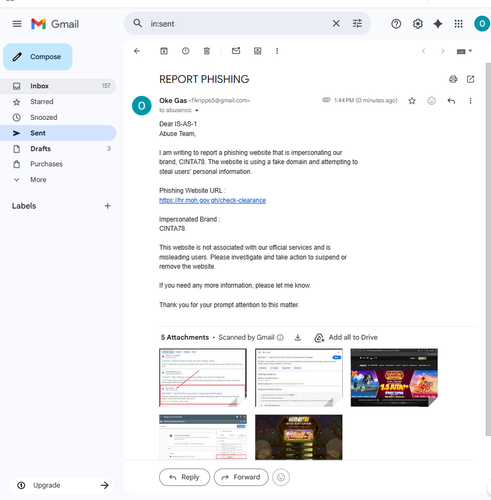Viewport: 491px width, 500px height.
Task: Go to older email chevron
Action: [x=443, y=51]
